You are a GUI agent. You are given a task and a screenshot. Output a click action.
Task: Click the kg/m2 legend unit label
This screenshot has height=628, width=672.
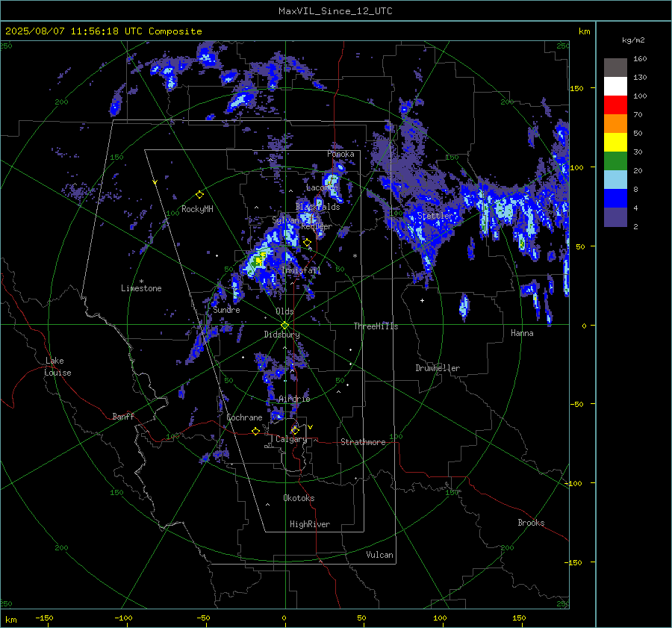633,40
